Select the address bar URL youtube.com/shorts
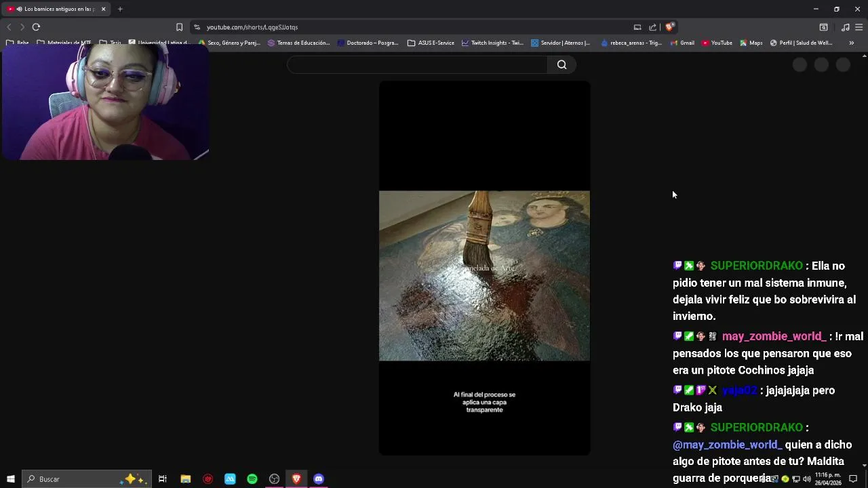Screen dimensions: 868x488 (x=252, y=27)
